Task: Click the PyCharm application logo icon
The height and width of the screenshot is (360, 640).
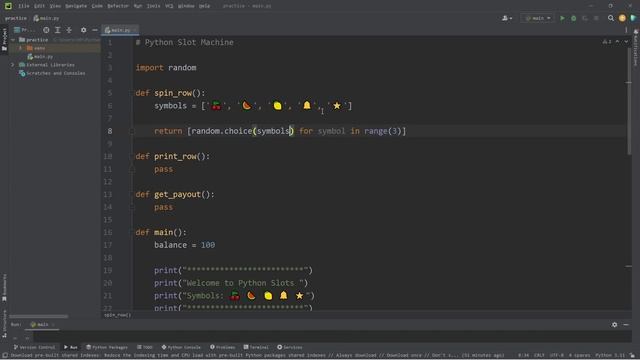Action: (8, 6)
